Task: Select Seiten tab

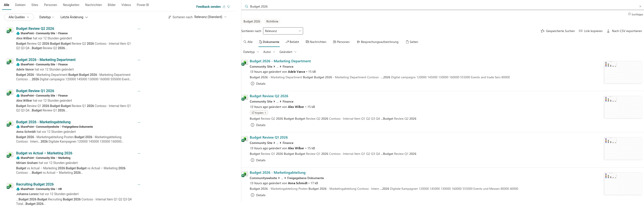Action: 412,42
